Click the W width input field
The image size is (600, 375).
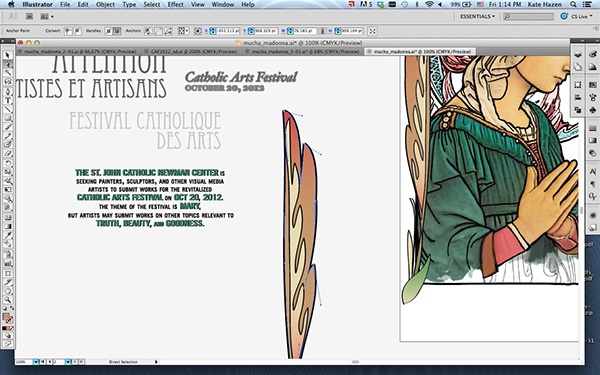pos(305,31)
